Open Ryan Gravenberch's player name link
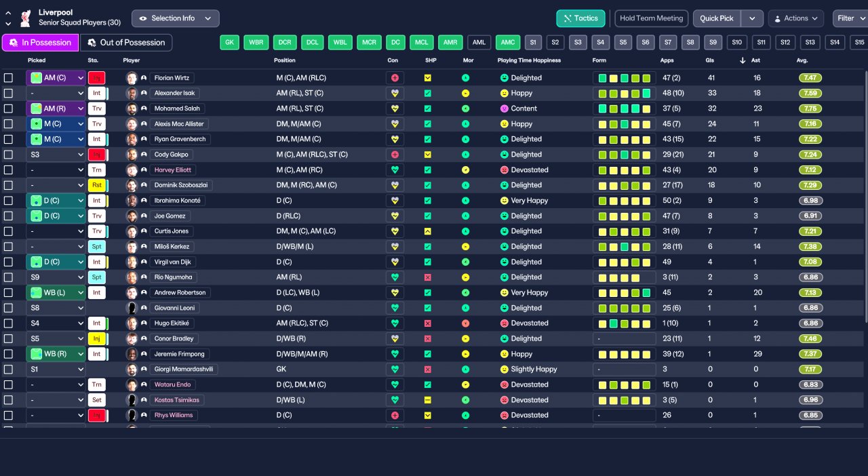 point(180,139)
